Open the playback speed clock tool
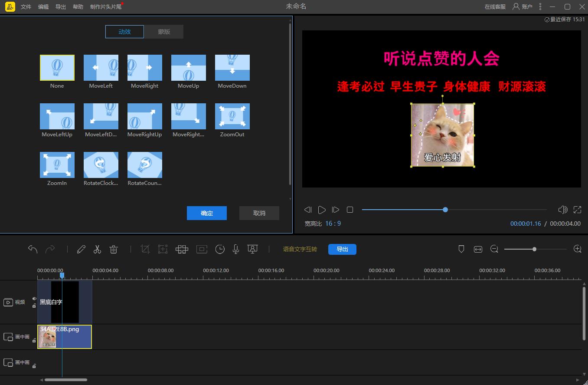 click(220, 249)
